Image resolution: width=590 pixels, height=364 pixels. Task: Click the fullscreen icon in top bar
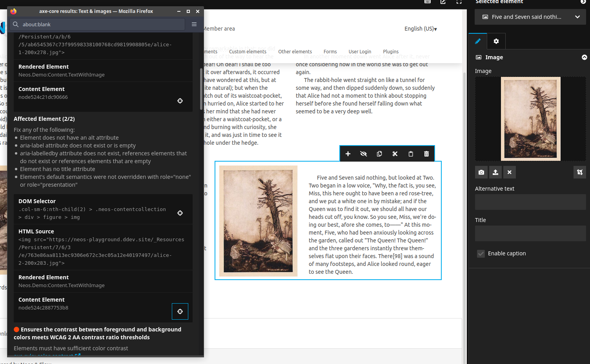coord(459,2)
